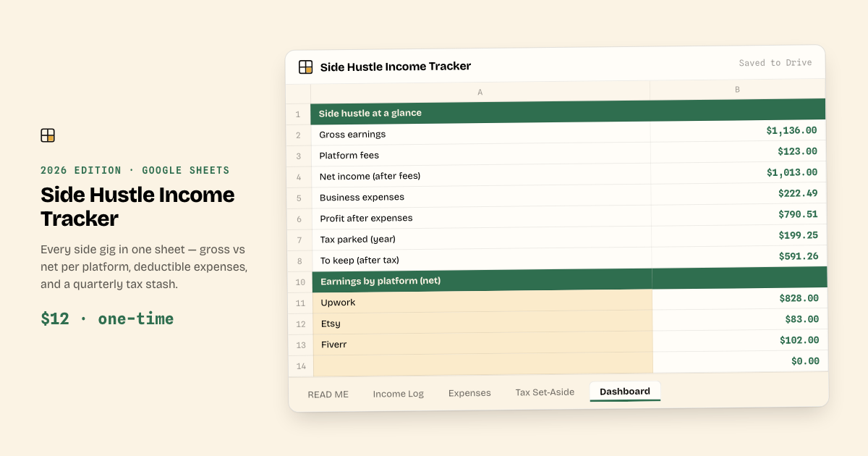Click the '$12 · one-time' price text
The height and width of the screenshot is (456, 868).
[107, 319]
